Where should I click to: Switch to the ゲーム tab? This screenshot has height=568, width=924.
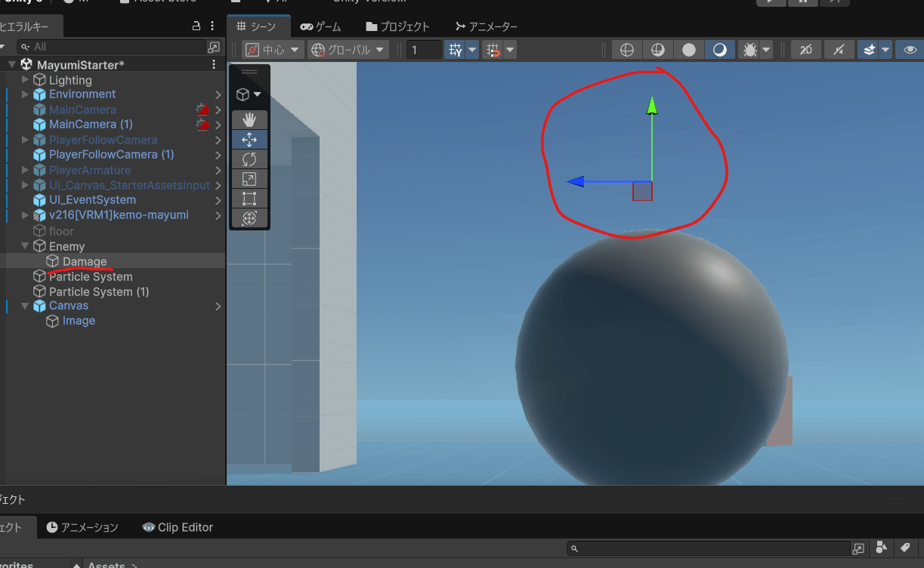coord(321,26)
